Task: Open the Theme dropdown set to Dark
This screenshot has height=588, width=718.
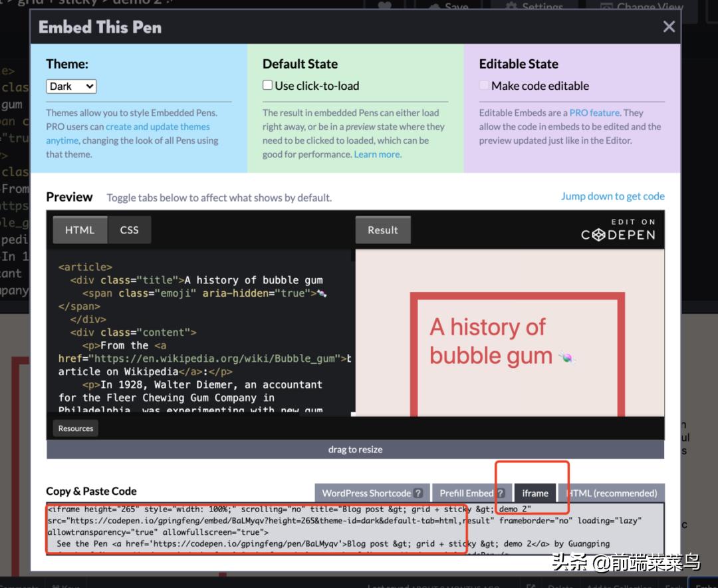Action: tap(71, 86)
